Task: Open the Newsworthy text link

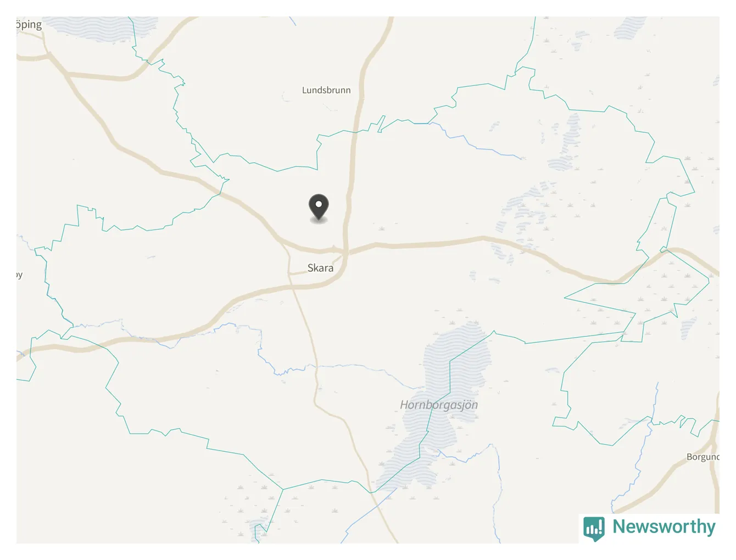Action: click(663, 527)
